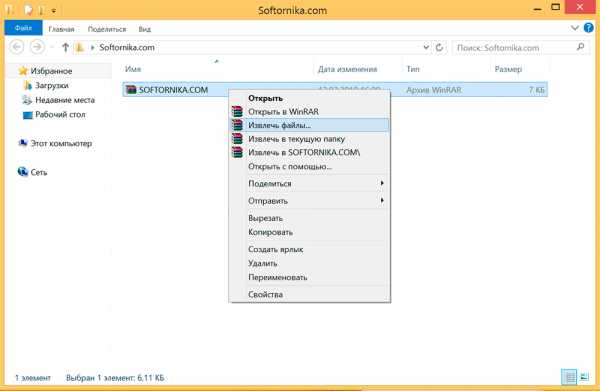Expand the Поделиться submenu

click(382, 183)
